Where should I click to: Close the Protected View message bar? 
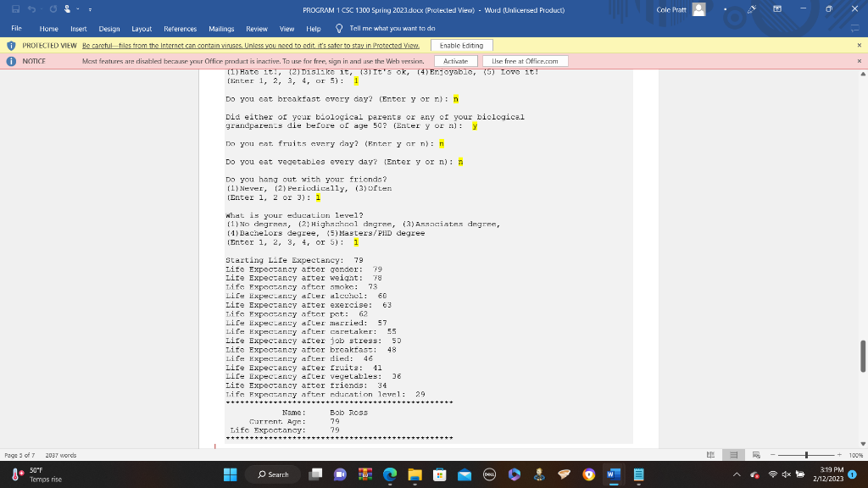[x=860, y=46]
